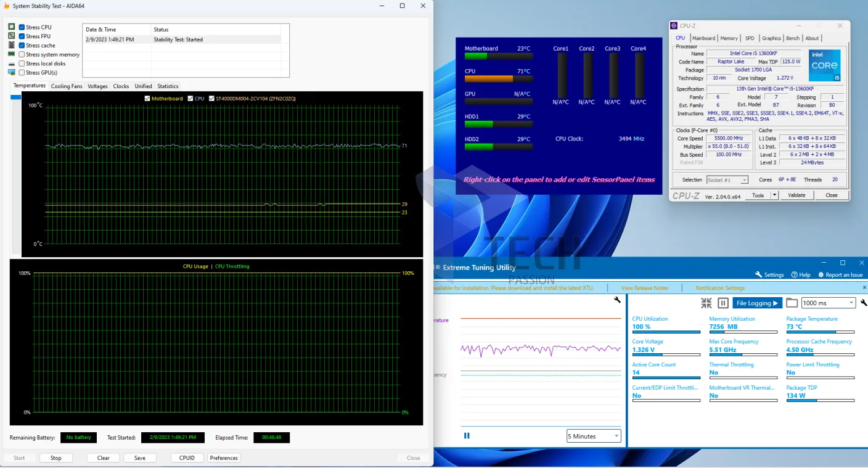Open the Socket #1 selection dropdown in CPU-Z

(x=727, y=180)
